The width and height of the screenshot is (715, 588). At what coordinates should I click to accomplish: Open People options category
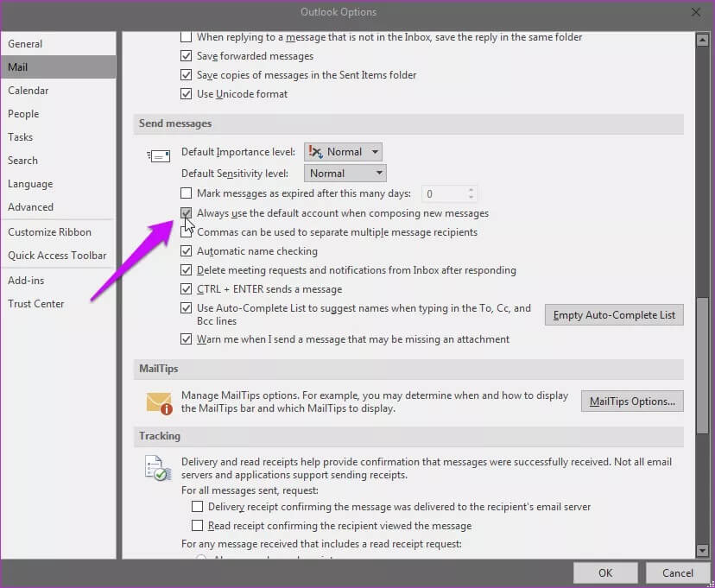tap(59, 114)
